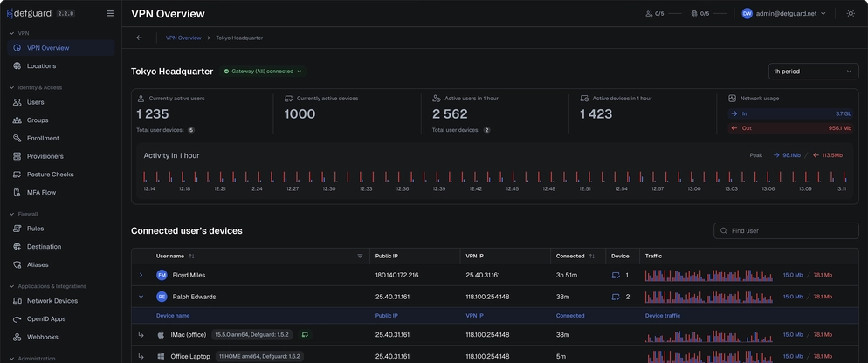Screen dimensions: 868x363
Task: Collapse the VPN sidebar section
Action: 11,33
